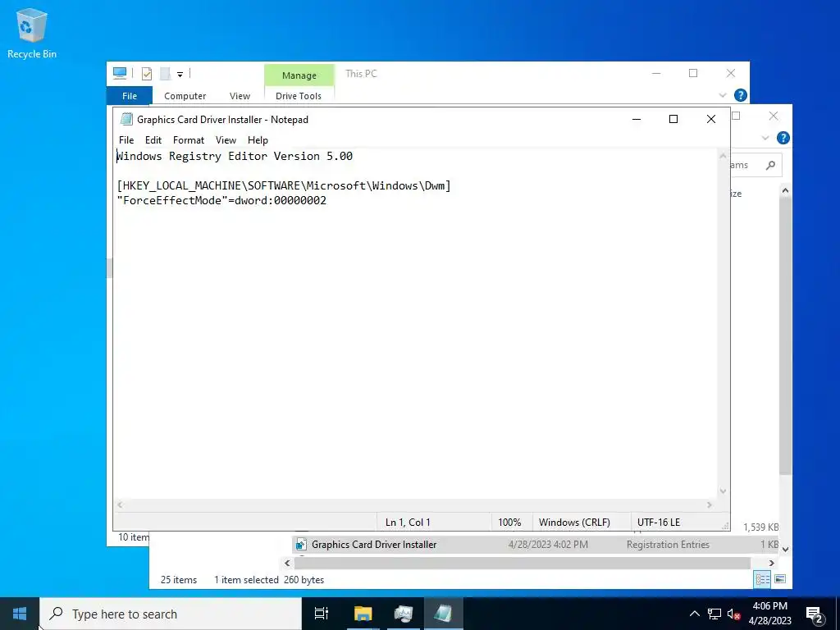The image size is (840, 630).
Task: Click '100%' zoom in Notepad status bar
Action: [509, 523]
